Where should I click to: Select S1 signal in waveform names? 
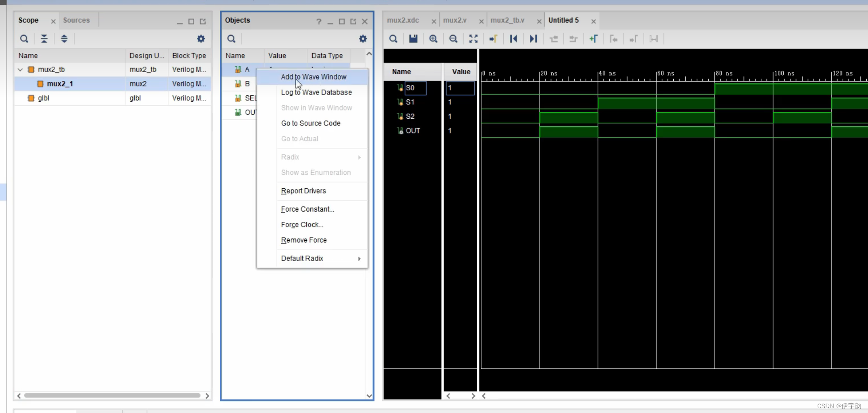tap(410, 102)
